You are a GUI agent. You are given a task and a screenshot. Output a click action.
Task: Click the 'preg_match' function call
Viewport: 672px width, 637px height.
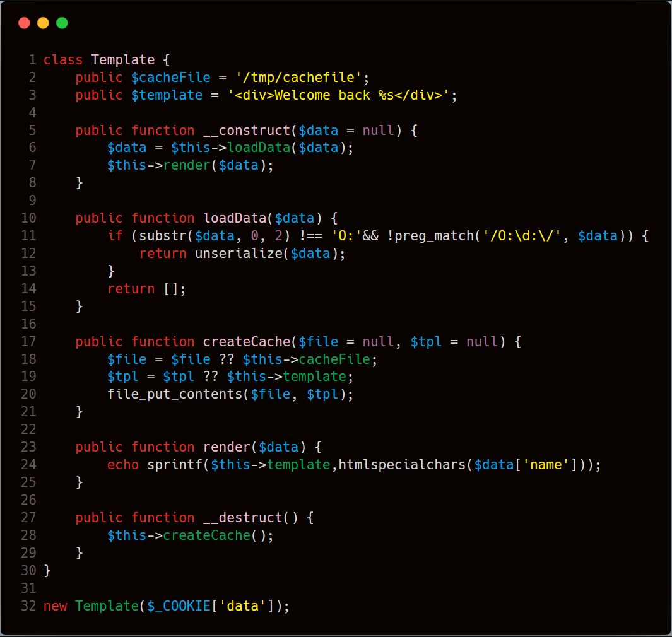(x=434, y=236)
